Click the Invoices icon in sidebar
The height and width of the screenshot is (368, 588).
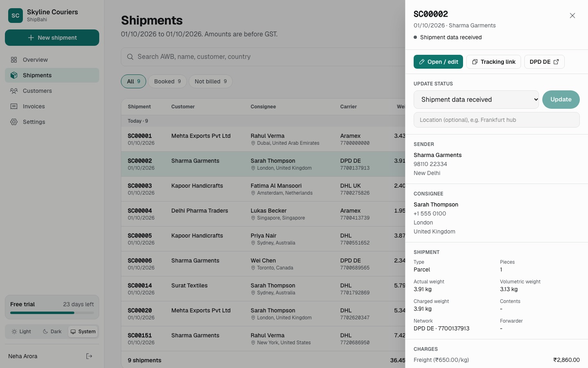pos(14,106)
